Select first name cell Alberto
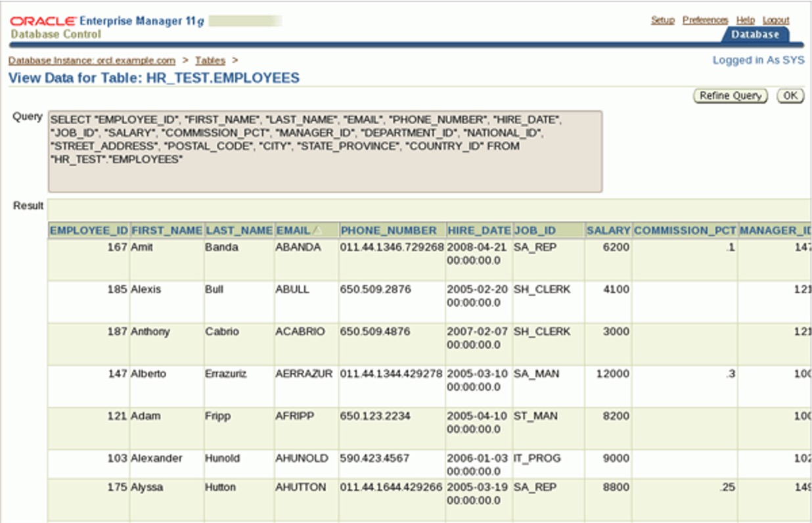This screenshot has width=812, height=523. tap(148, 374)
